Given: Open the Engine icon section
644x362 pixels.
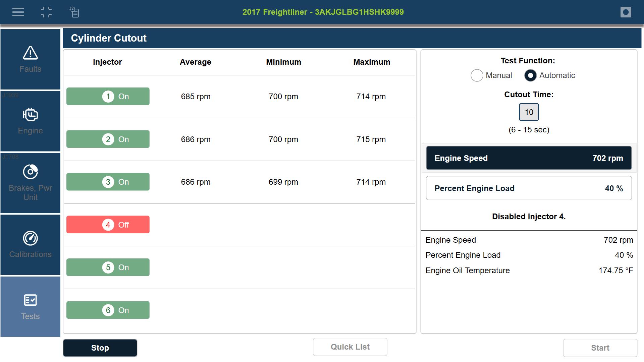Looking at the screenshot, I should point(31,121).
